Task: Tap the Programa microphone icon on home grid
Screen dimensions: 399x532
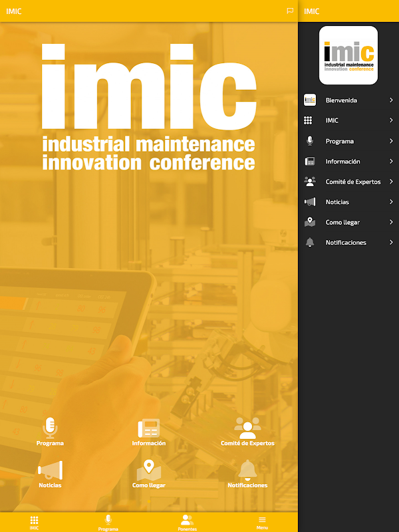Action: pos(50,428)
